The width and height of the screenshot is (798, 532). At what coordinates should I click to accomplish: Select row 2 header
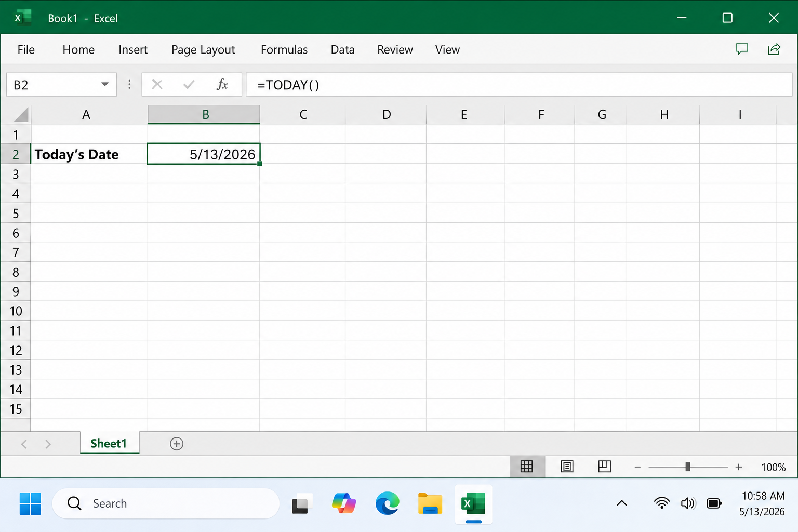[x=16, y=154]
